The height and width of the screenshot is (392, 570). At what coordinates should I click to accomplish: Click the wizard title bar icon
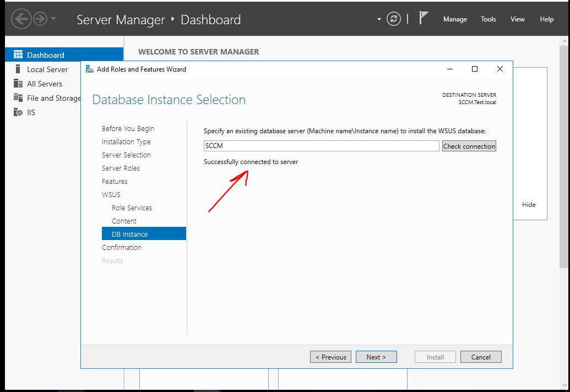89,69
